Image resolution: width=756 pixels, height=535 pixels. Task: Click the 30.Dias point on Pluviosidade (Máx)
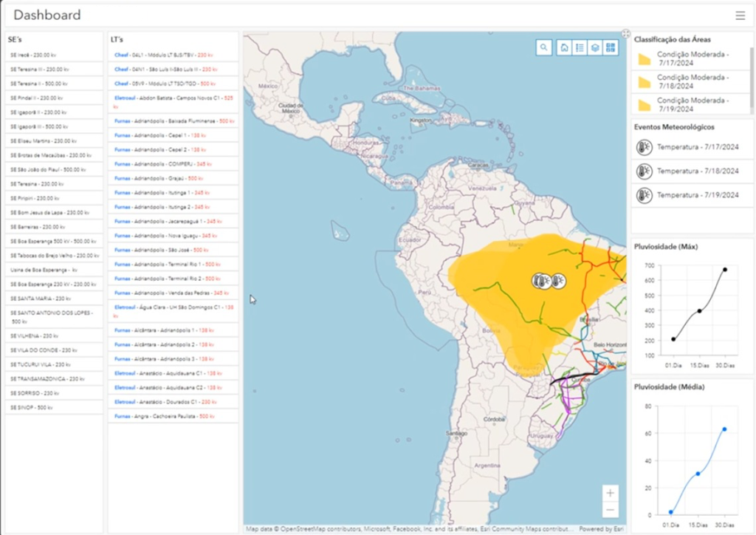[724, 270]
